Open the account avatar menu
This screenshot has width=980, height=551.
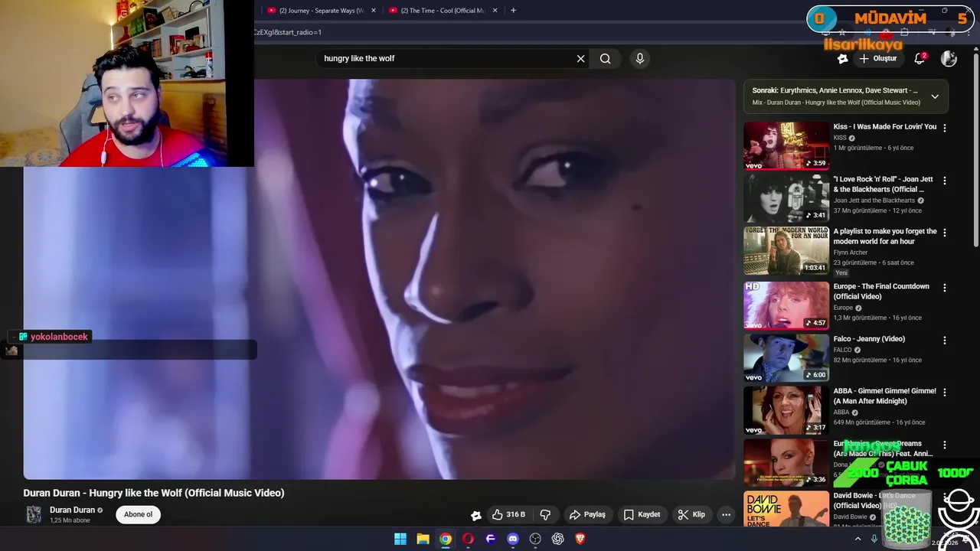click(x=949, y=58)
